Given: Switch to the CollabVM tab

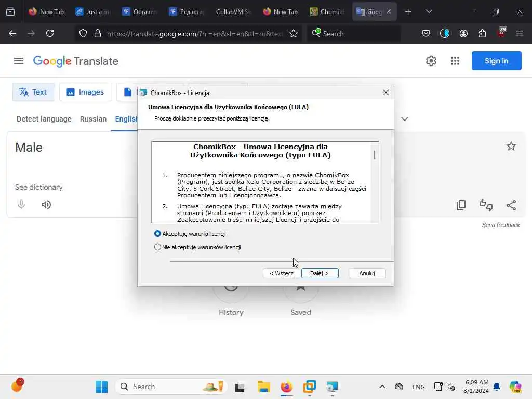Looking at the screenshot, I should click(x=233, y=12).
